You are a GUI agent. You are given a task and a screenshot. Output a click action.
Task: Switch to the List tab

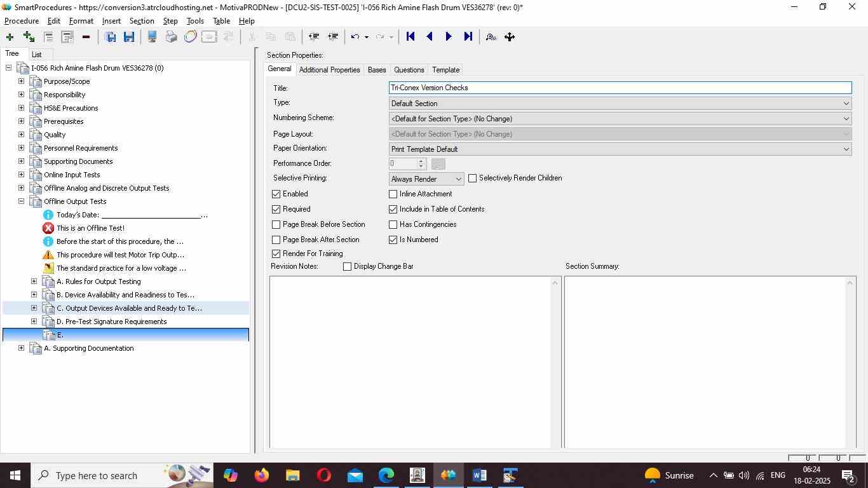[37, 55]
